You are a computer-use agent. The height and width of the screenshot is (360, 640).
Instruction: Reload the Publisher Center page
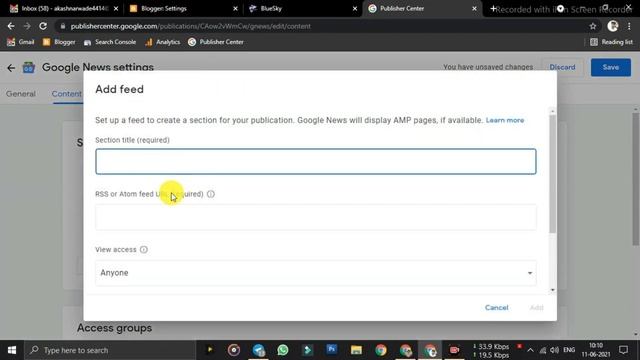click(x=43, y=26)
